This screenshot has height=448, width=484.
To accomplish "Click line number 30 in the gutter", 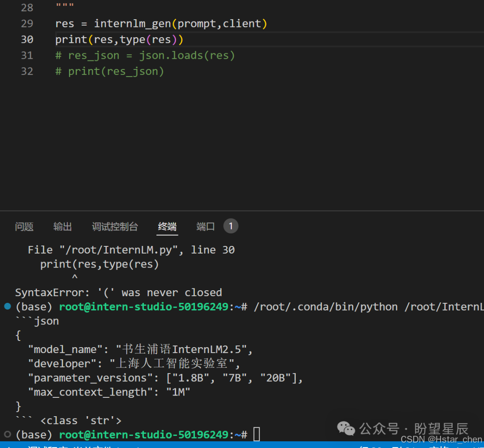I will pos(27,39).
